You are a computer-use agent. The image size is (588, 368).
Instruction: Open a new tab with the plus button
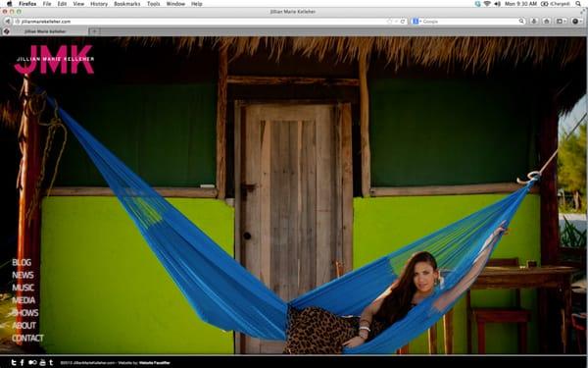(94, 31)
